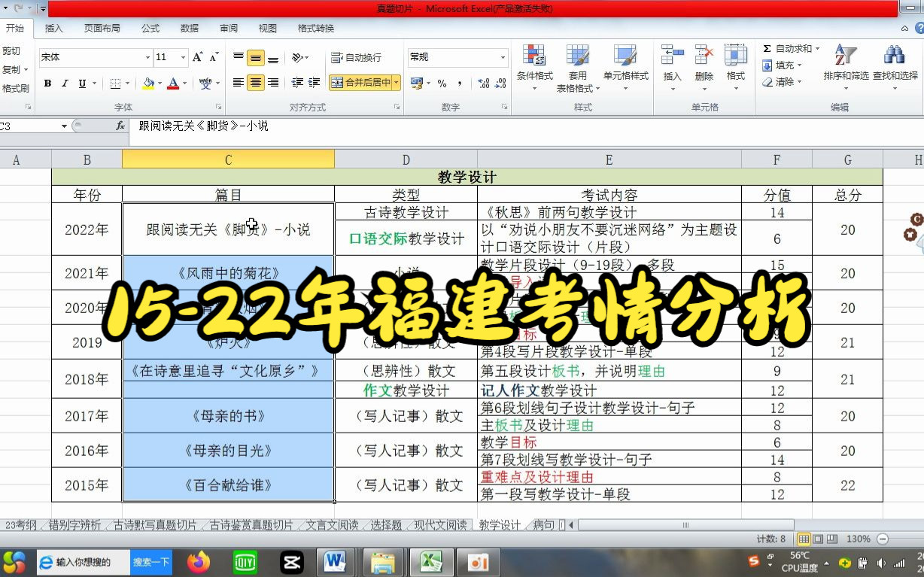Toggle bold formatting
The image size is (924, 577).
coord(47,83)
